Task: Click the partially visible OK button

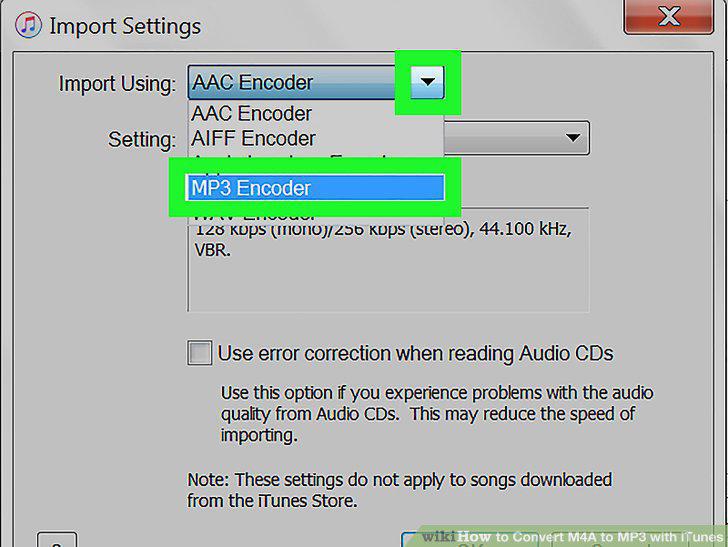Action: coord(469,540)
